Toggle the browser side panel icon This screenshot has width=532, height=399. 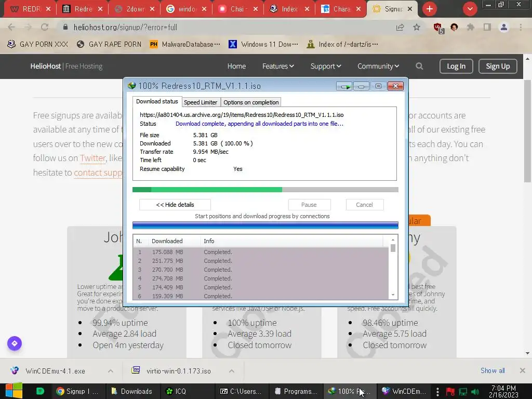tap(487, 27)
